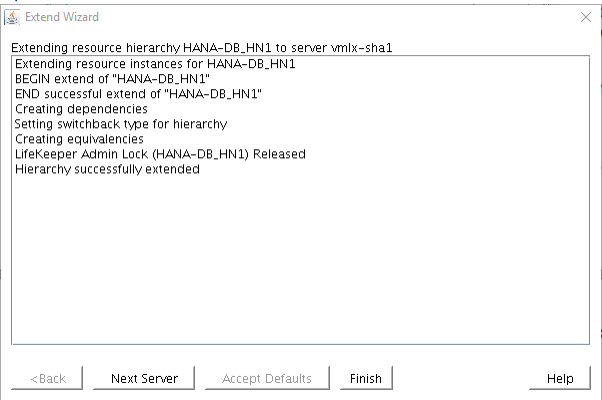This screenshot has width=602, height=400.
Task: Click the Java icon in the title bar
Action: click(13, 17)
